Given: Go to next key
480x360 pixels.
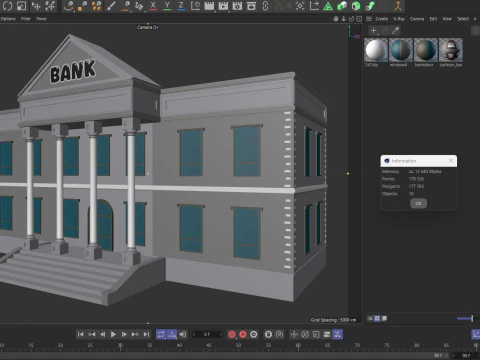Looking at the screenshot, I should coord(135,334).
